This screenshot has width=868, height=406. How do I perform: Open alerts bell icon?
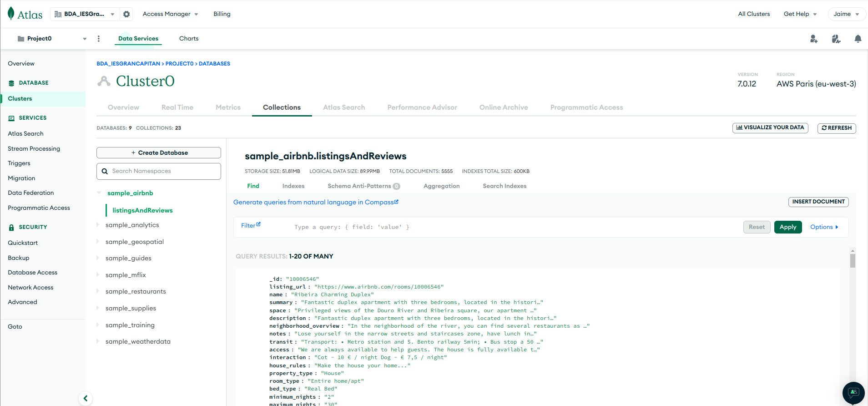(858, 39)
